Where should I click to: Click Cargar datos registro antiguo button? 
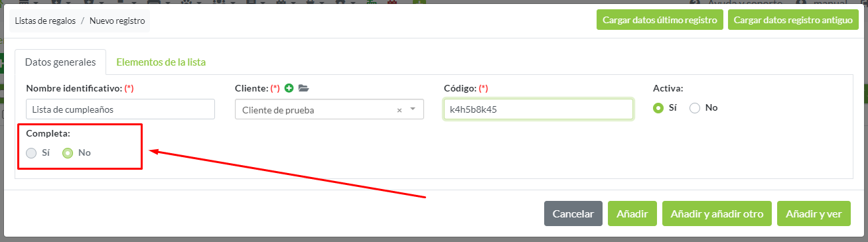(793, 20)
